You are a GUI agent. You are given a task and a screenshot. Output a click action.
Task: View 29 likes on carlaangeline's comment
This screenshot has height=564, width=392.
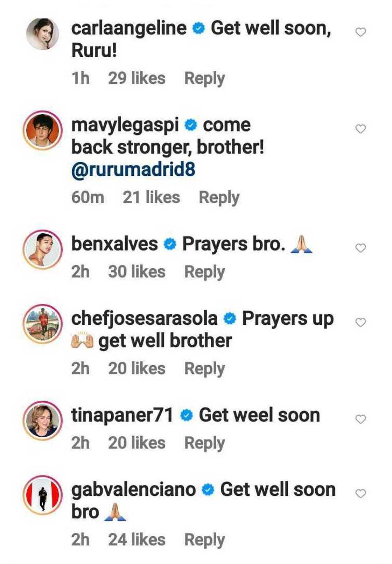[136, 78]
